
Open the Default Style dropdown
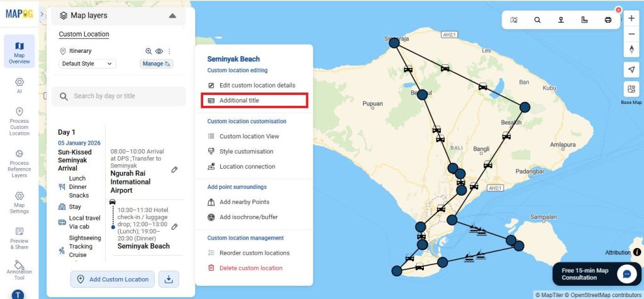point(87,64)
